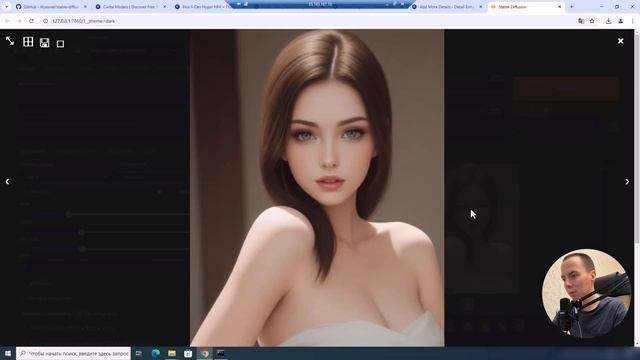Toggle tile preview grid icon in lightbox
Image resolution: width=640 pixels, height=360 pixels.
pos(28,42)
